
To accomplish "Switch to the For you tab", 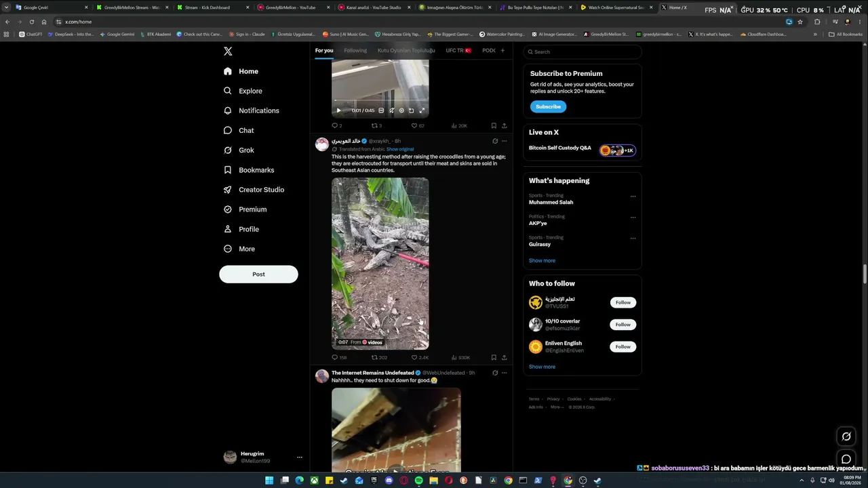I will [x=324, y=51].
